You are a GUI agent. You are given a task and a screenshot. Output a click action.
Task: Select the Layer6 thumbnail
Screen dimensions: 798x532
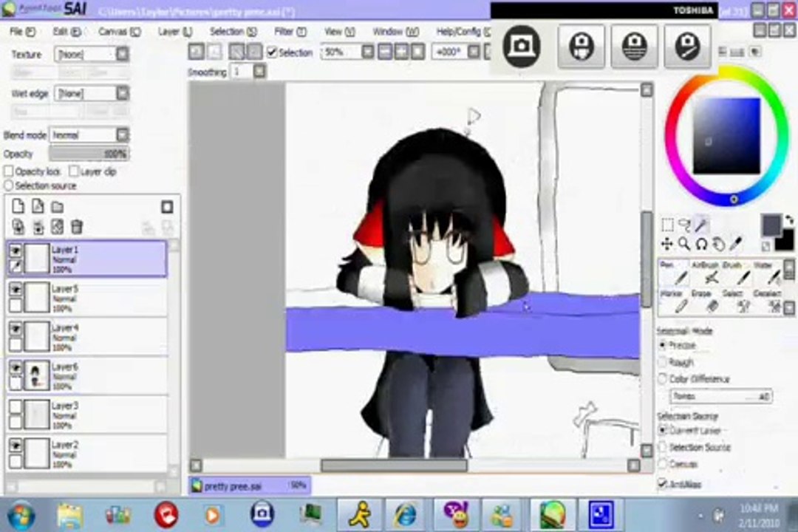pos(37,375)
